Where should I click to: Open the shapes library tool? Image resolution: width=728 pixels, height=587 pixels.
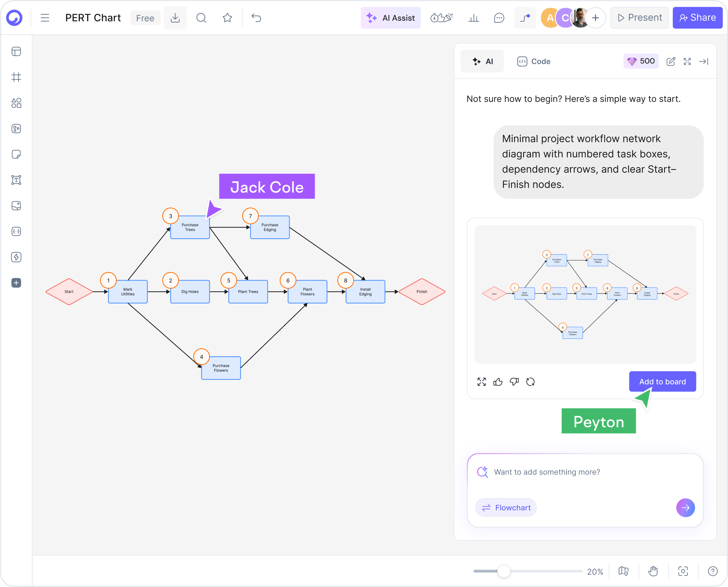tap(16, 103)
